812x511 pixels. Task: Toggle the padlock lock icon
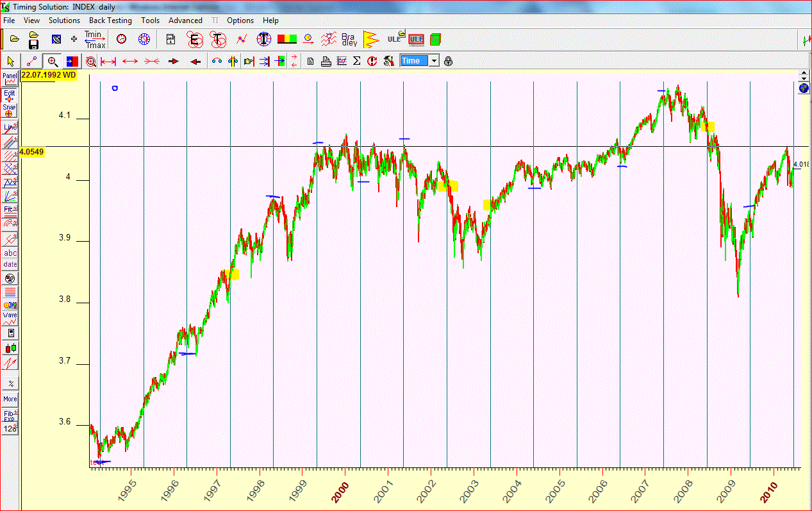click(x=448, y=62)
